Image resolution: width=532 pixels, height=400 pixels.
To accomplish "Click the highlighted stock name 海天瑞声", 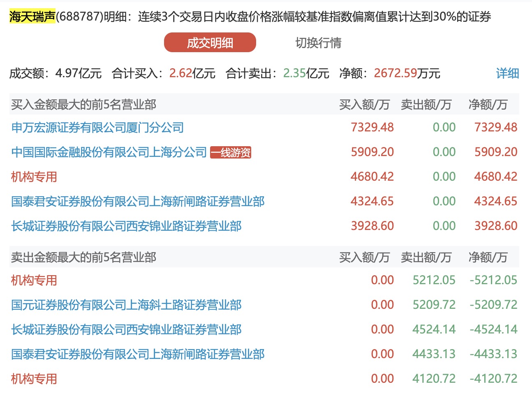I will point(32,16).
